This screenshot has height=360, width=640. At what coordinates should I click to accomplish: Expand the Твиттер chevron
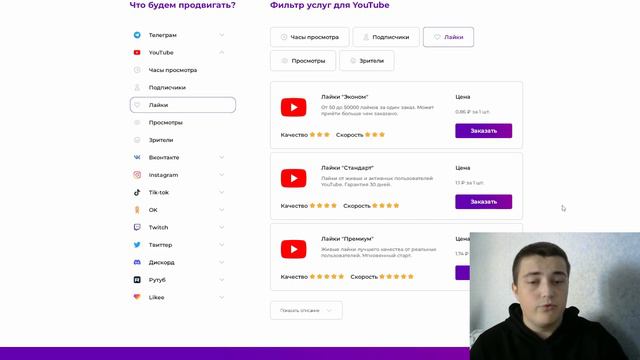pos(222,245)
